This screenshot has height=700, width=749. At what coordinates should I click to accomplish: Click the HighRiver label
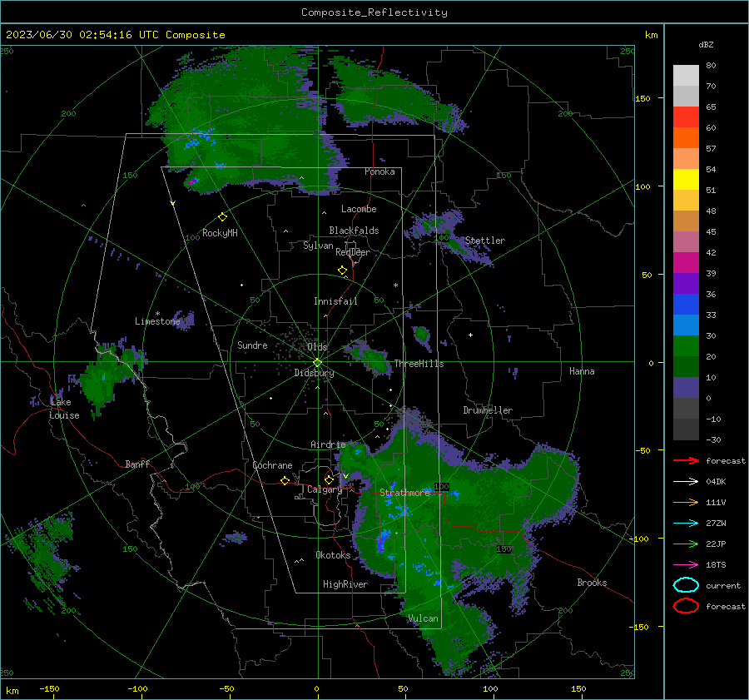coord(345,584)
